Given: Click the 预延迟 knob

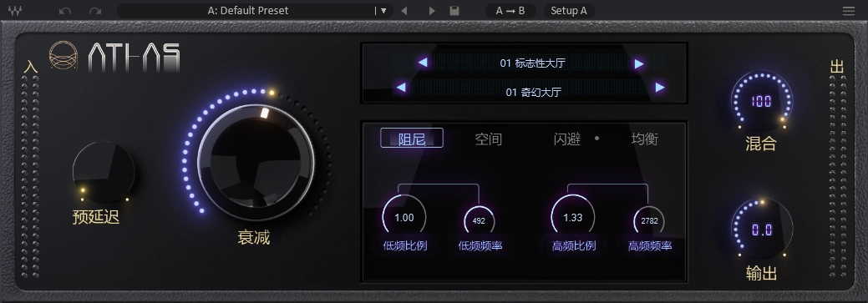Looking at the screenshot, I should (104, 172).
